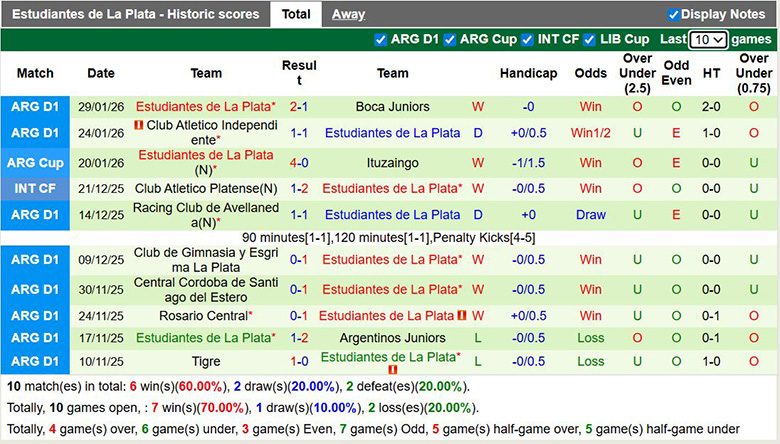Open the Last games count dropdown
The height and width of the screenshot is (444, 780).
(x=708, y=40)
